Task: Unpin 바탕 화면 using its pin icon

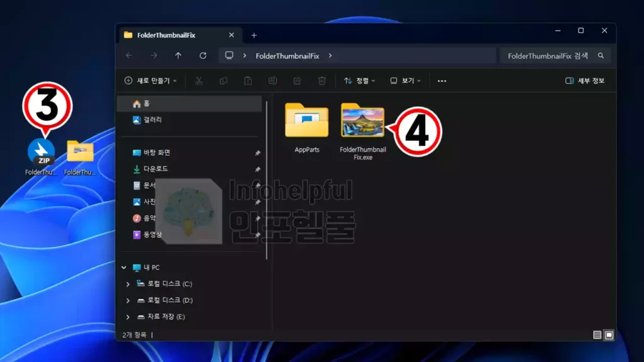Action: pyautogui.click(x=257, y=153)
